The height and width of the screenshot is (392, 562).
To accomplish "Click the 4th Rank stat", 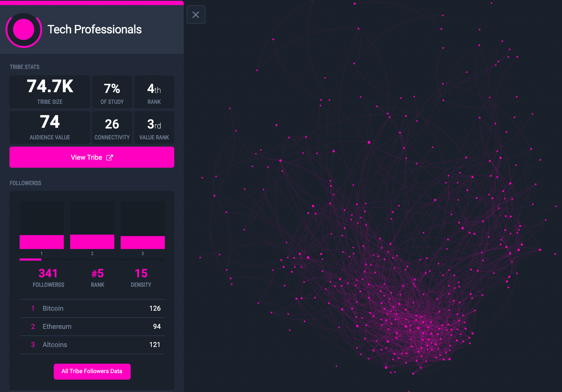I will (x=154, y=92).
